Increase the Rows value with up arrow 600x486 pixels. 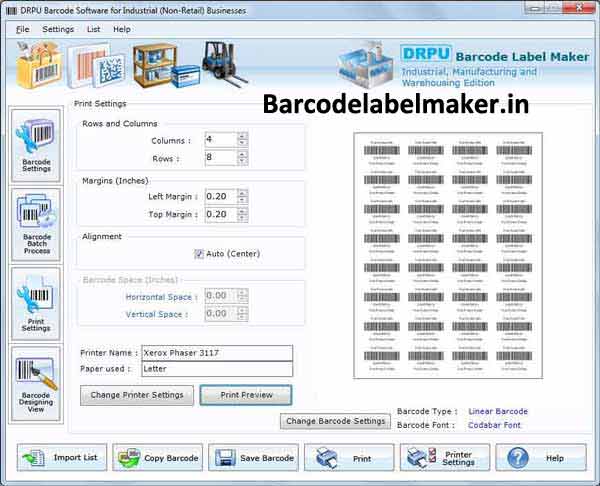242,154
